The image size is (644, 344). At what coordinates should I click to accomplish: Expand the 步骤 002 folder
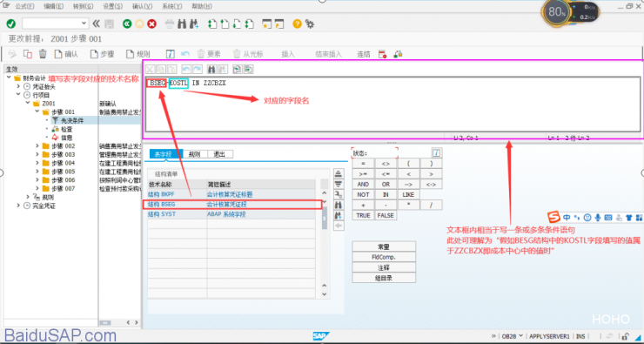point(37,146)
